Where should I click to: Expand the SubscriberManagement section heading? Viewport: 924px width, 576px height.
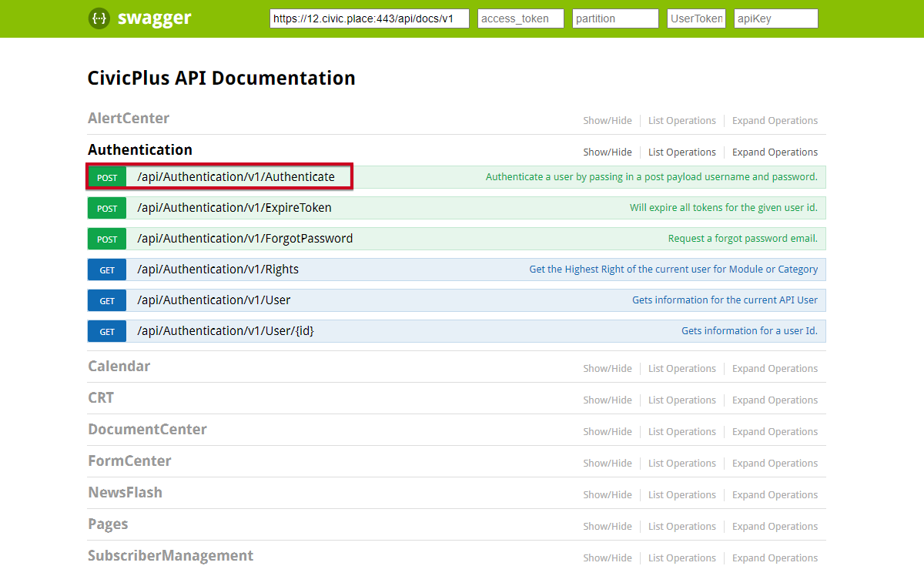[170, 556]
